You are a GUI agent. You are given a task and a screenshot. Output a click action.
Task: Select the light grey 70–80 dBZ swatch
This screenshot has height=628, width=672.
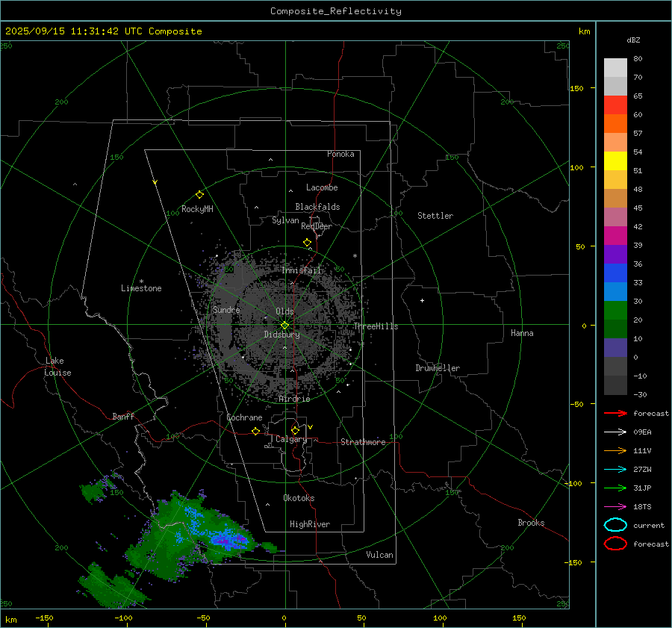click(615, 68)
